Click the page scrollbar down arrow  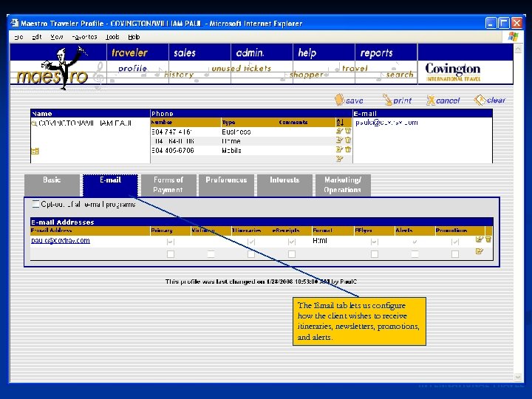517,377
